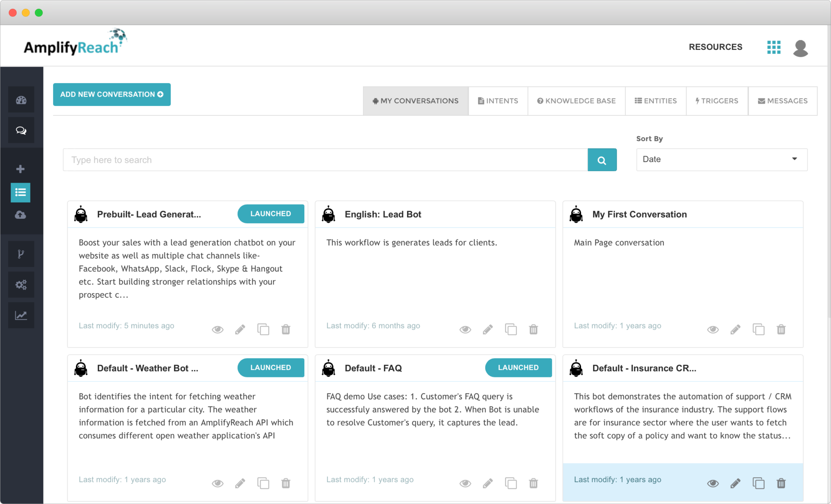The image size is (831, 504).
Task: Open the dashboard speedometer icon in the sidebar
Action: tap(21, 99)
